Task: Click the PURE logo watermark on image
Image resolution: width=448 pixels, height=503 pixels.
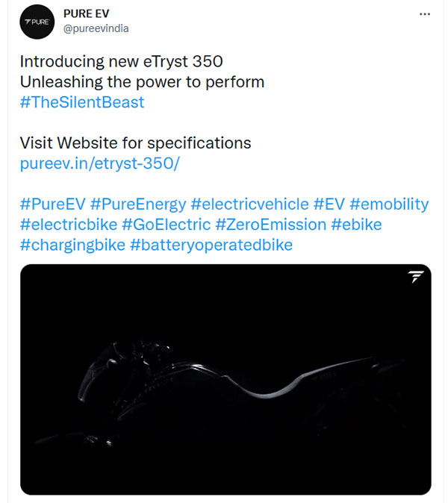Action: (x=416, y=278)
